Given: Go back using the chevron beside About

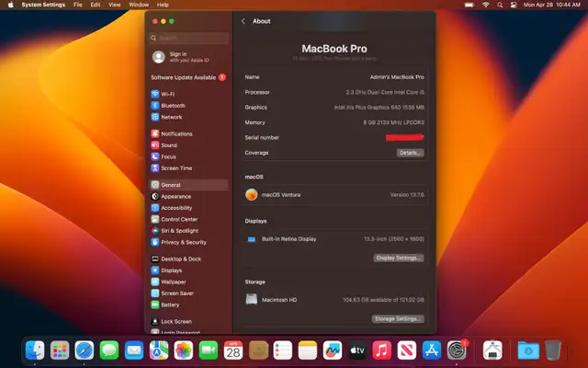Looking at the screenshot, I should click(243, 21).
